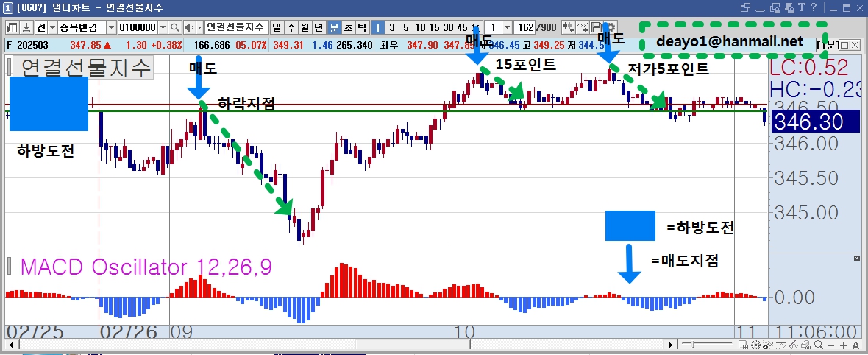Click the add-indicator chart icon at bottom

(x=768, y=345)
